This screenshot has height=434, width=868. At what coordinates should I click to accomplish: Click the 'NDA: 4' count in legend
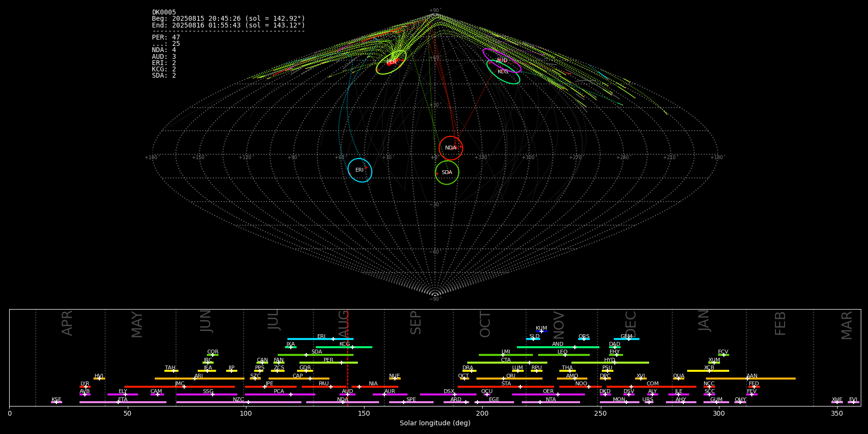click(164, 50)
